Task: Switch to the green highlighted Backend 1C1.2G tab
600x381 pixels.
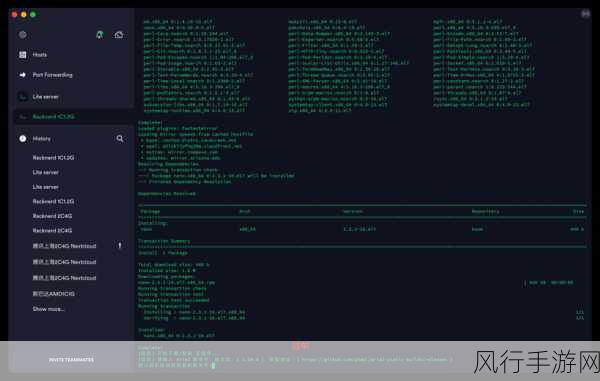Action: [73, 116]
